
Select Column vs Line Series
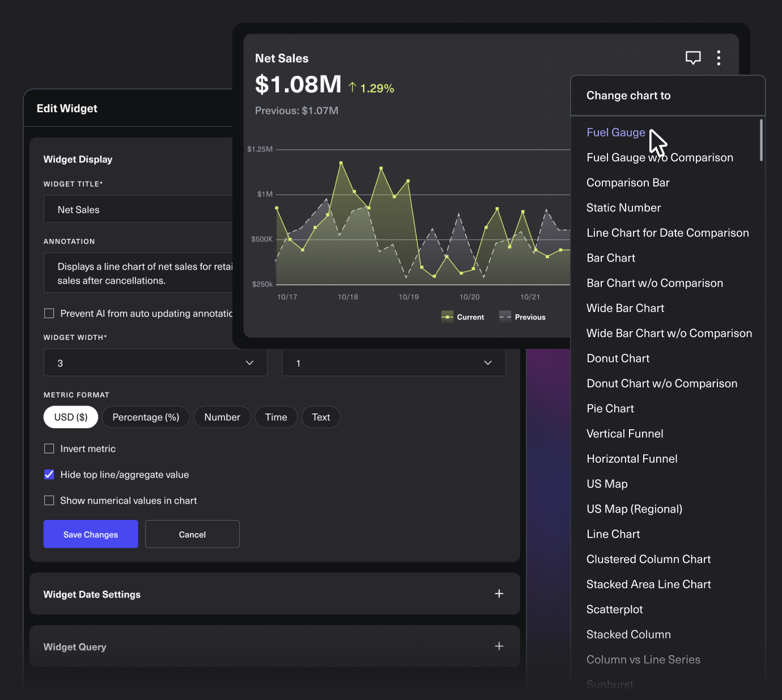[643, 660]
